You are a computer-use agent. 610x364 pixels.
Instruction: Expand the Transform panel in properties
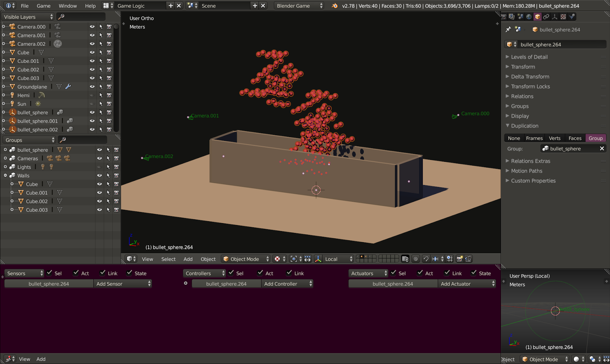click(x=523, y=67)
